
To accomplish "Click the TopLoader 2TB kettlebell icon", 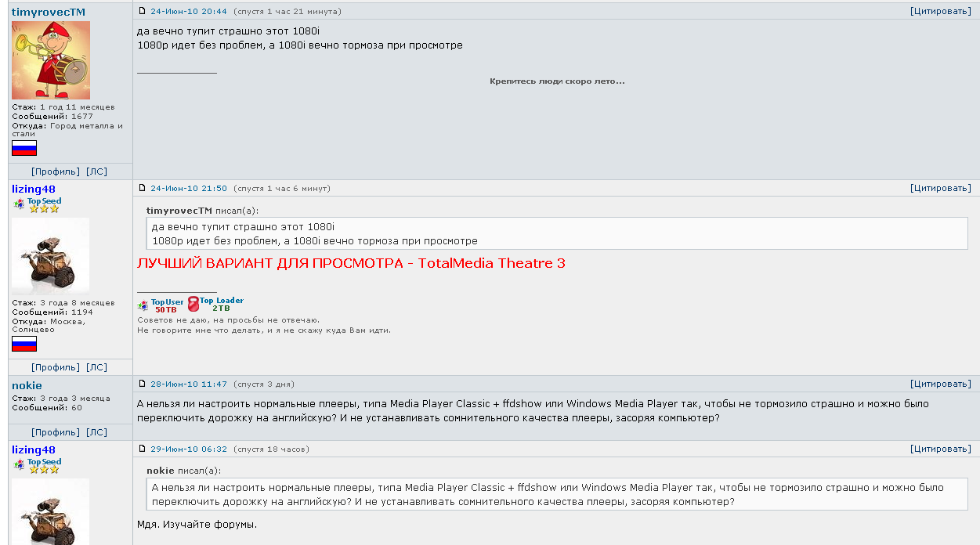I will (x=193, y=305).
